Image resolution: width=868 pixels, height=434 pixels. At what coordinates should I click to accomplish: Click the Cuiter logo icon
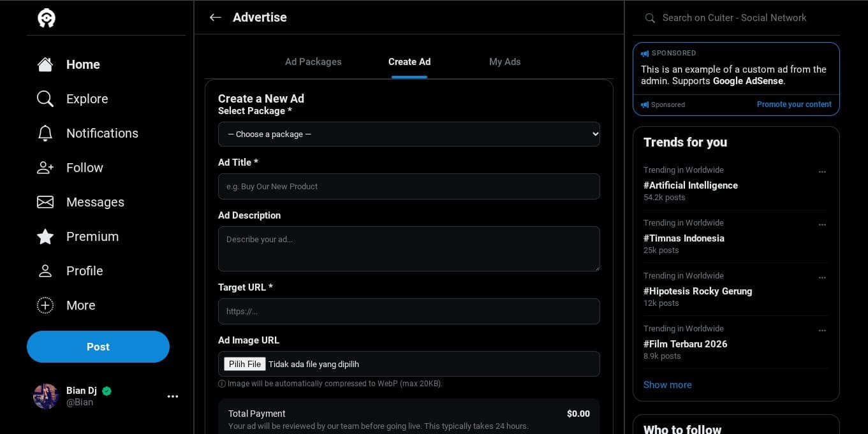click(x=47, y=18)
